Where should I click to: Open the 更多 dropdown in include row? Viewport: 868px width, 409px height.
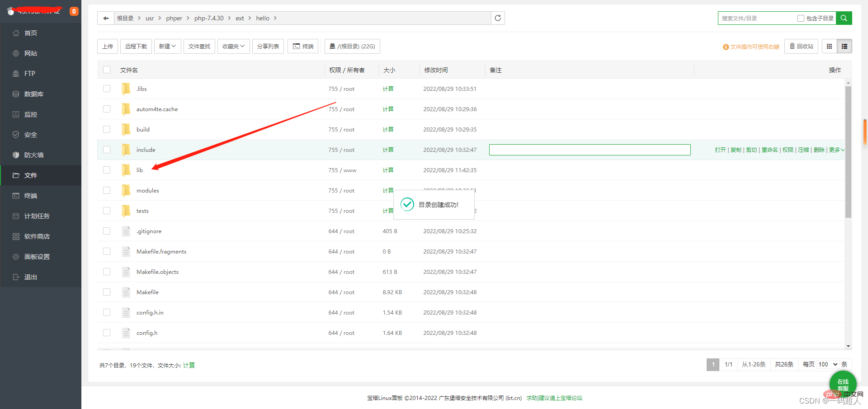point(837,150)
